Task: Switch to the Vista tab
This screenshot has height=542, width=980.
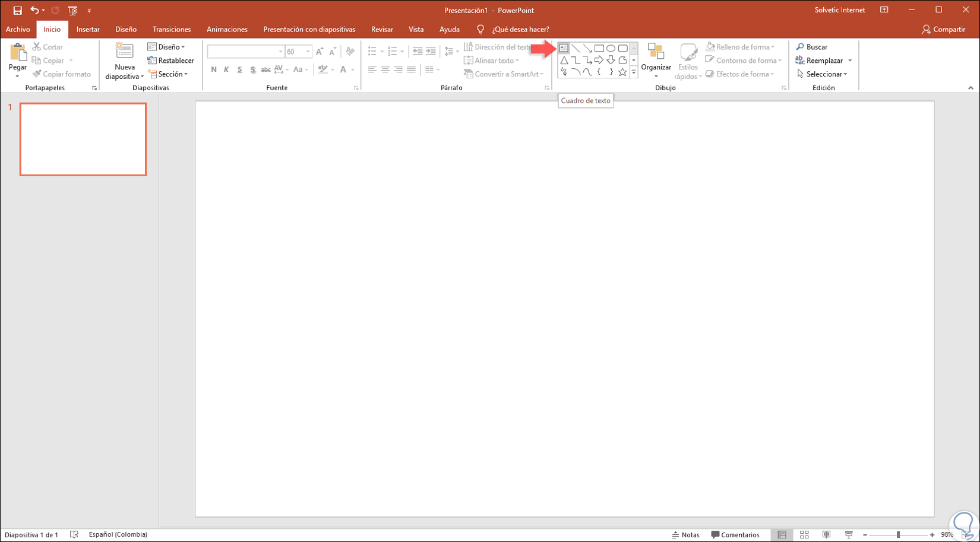Action: 416,29
